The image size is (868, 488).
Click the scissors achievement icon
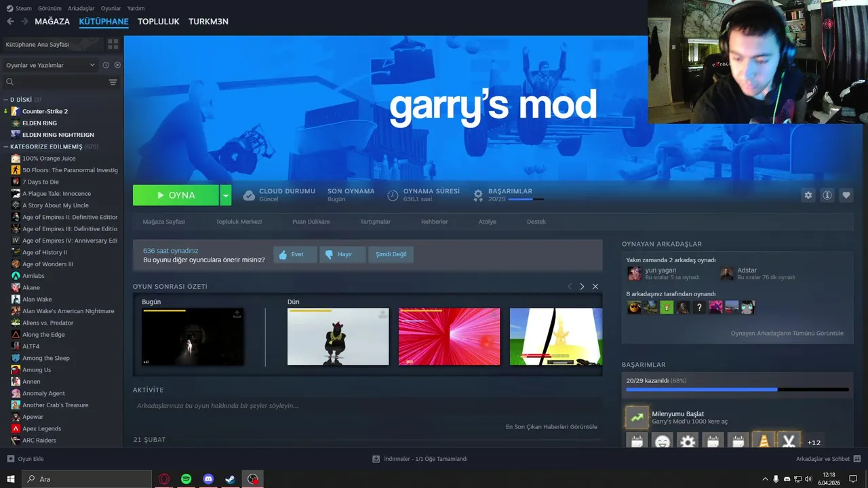click(789, 441)
